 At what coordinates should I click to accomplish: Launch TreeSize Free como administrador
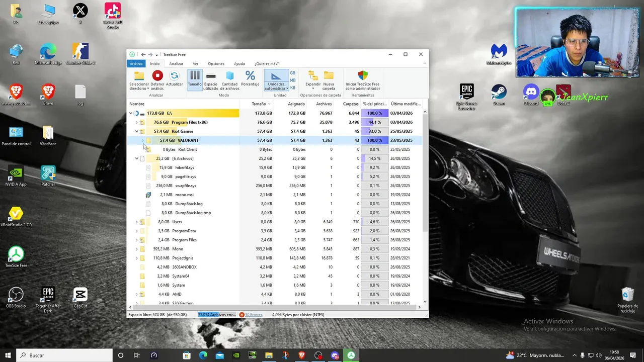coord(362,80)
